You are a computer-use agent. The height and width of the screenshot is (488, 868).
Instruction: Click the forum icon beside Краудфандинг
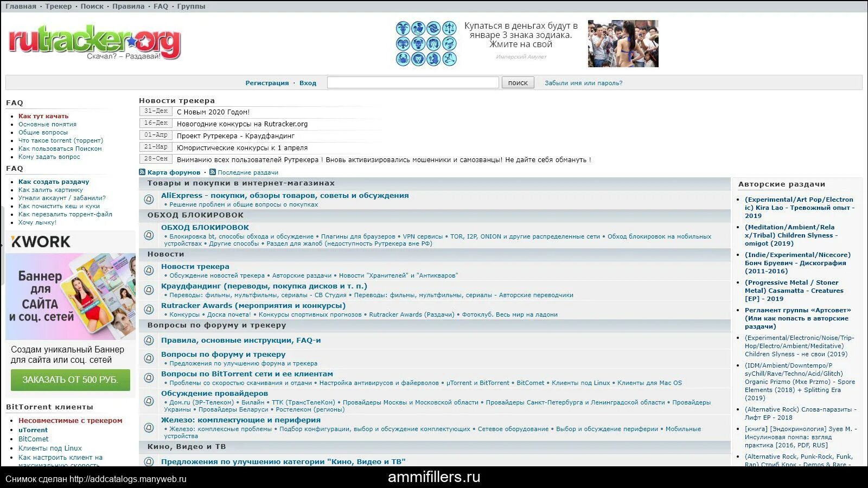149,290
